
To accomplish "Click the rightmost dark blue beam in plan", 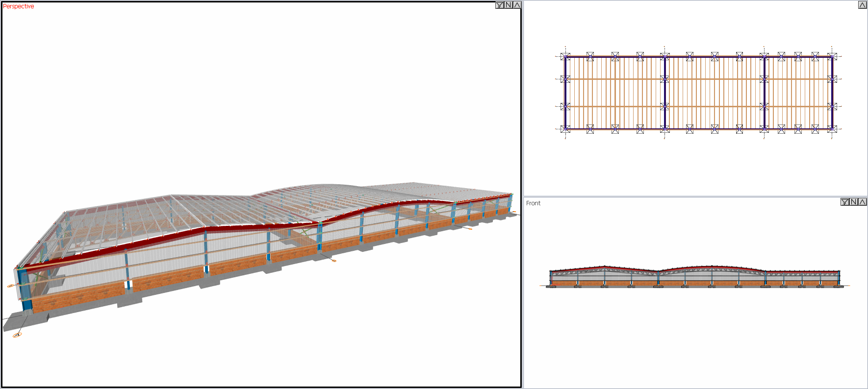I will click(832, 93).
